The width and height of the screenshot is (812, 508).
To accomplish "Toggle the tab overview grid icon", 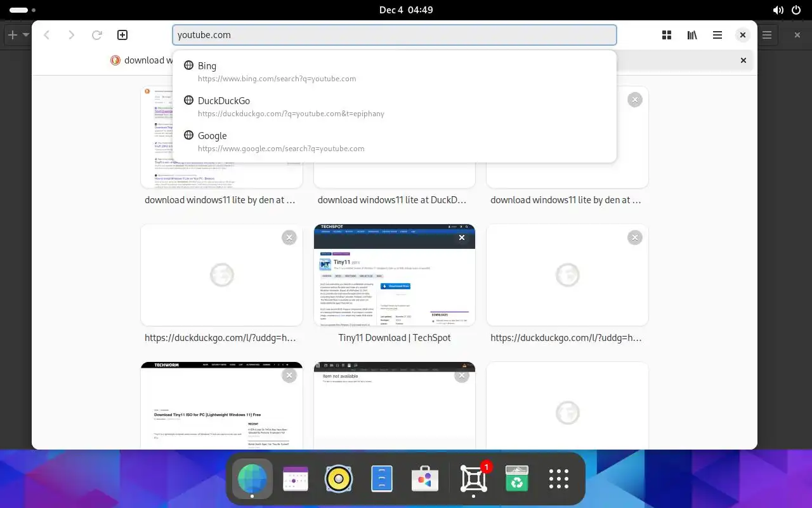I will (x=667, y=35).
